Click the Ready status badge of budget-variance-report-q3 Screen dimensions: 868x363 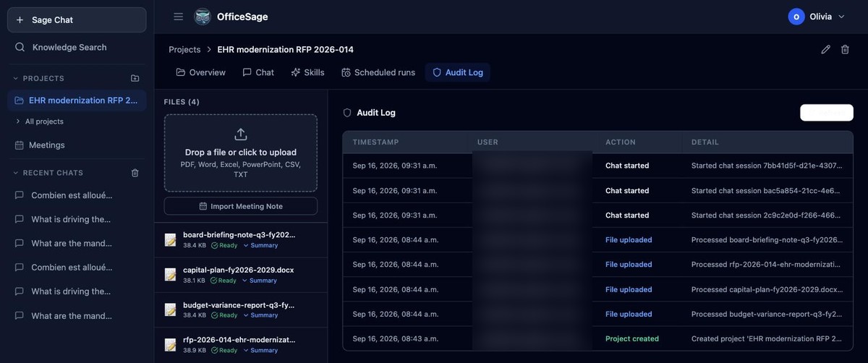[224, 315]
